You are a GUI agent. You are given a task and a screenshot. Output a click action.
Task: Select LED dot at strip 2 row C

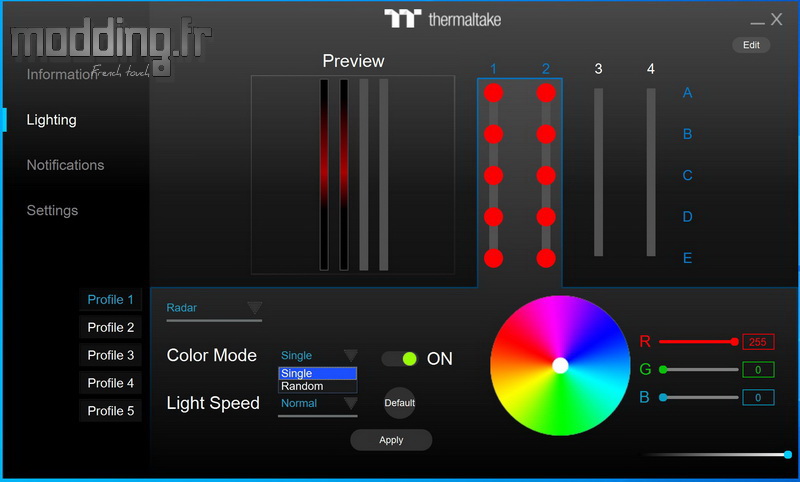[x=546, y=175]
